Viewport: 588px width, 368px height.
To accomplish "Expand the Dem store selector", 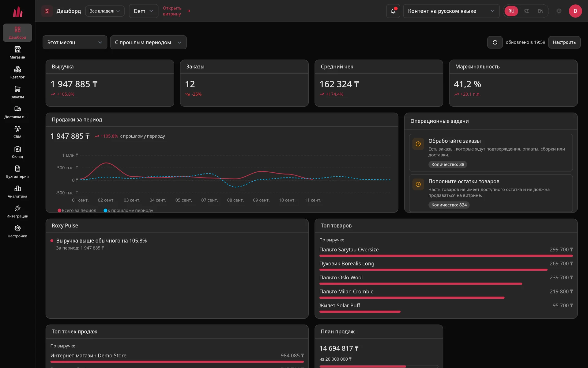I will point(143,11).
